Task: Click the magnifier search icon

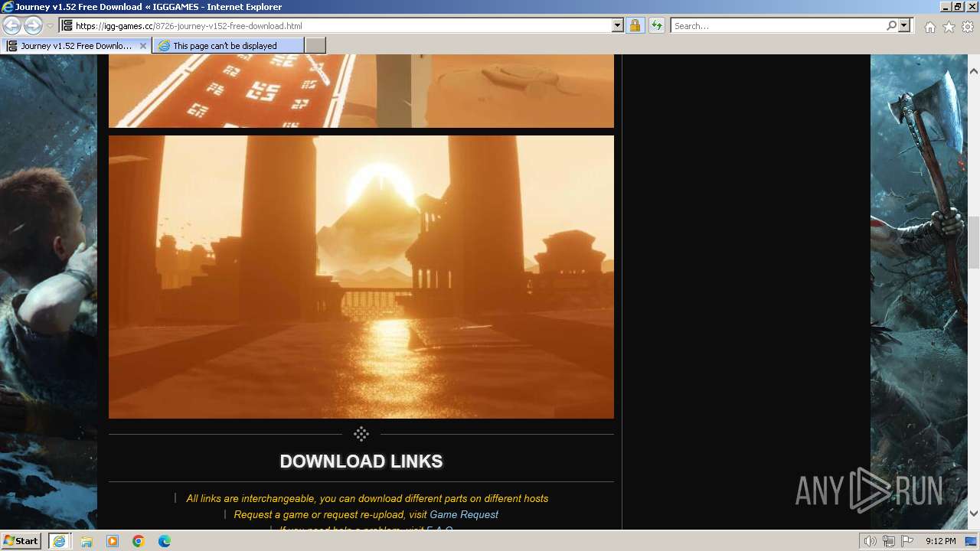Action: (x=891, y=25)
